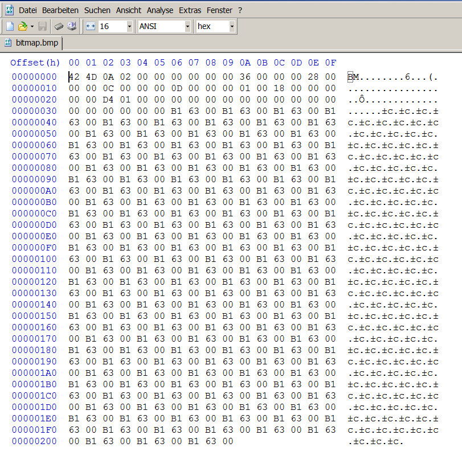This screenshot has width=462, height=476.
Task: Click the first hex byte 42 at offset 00000000
Action: coord(75,77)
